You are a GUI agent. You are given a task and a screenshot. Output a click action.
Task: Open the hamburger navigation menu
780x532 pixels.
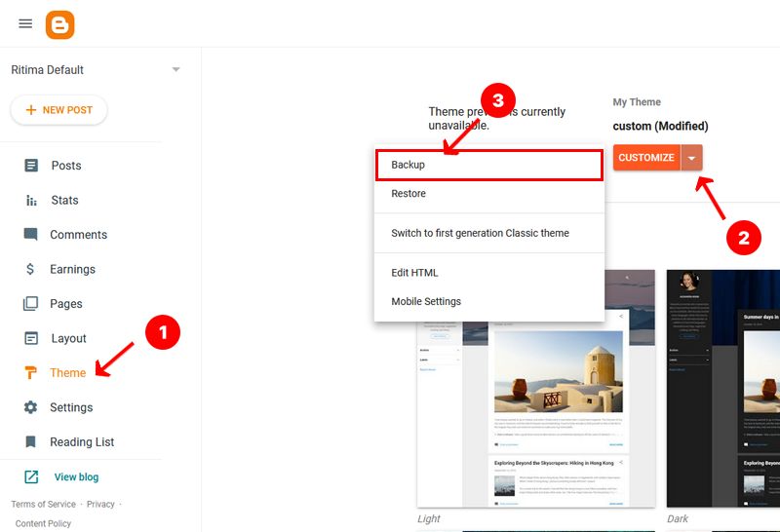pyautogui.click(x=25, y=23)
